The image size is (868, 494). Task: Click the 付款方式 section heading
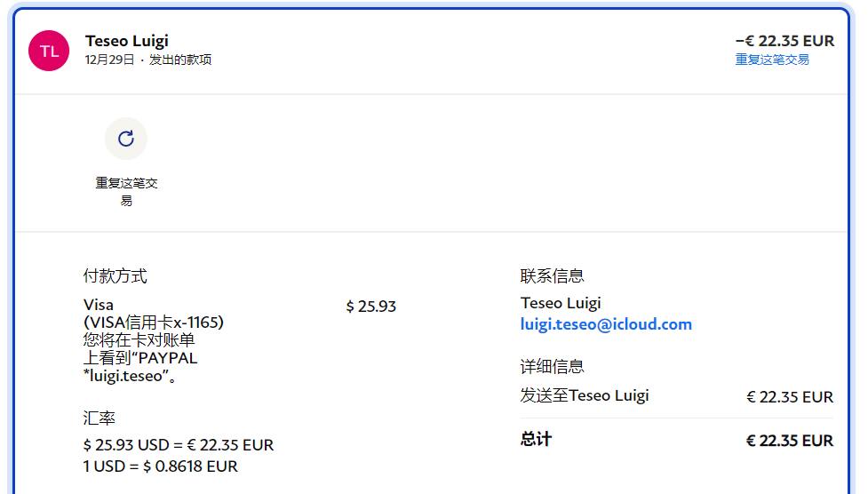click(115, 276)
